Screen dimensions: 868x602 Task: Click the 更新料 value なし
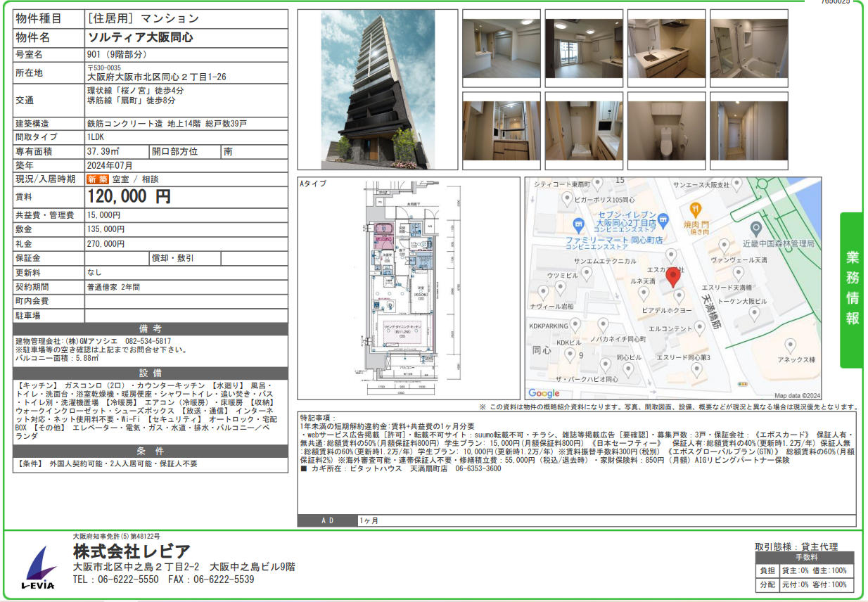[x=95, y=272]
